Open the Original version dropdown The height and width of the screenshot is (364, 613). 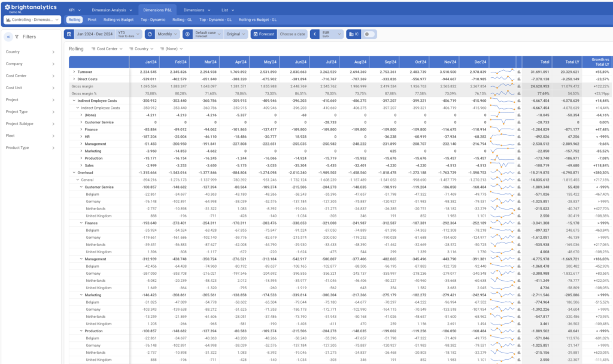pos(236,34)
